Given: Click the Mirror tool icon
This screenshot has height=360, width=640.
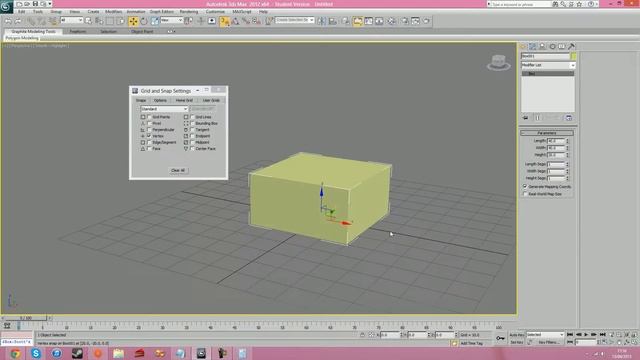Looking at the screenshot, I should (322, 21).
